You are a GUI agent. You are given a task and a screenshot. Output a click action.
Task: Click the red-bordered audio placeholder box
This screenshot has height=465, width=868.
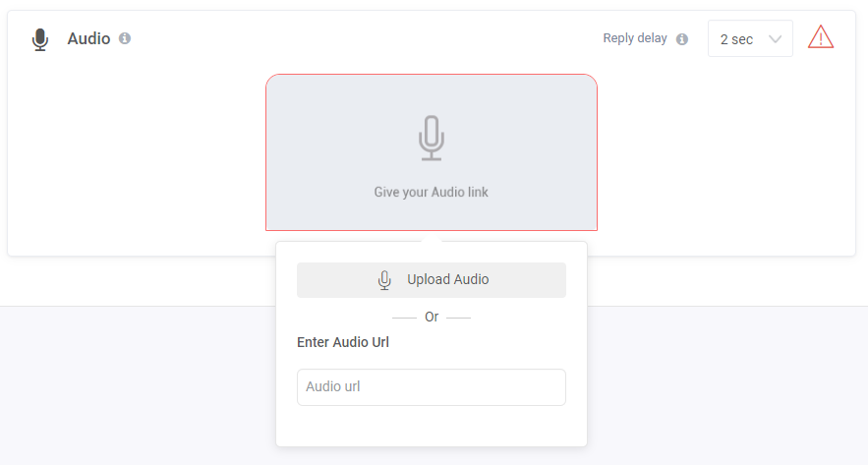click(432, 152)
